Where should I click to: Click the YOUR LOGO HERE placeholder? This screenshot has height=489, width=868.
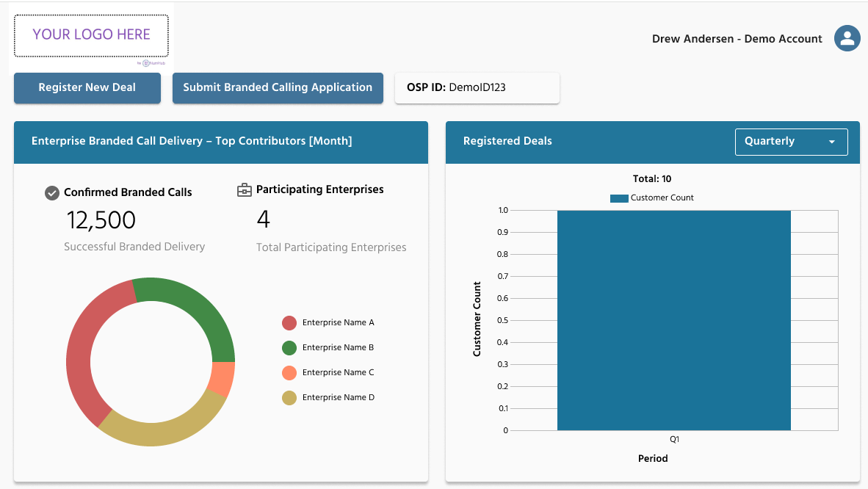click(x=91, y=35)
